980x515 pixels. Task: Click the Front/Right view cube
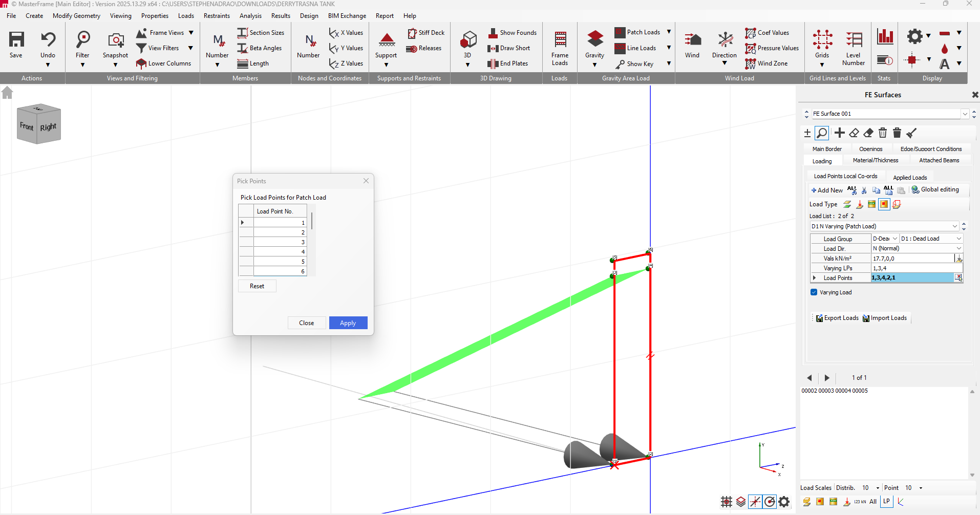(39, 124)
